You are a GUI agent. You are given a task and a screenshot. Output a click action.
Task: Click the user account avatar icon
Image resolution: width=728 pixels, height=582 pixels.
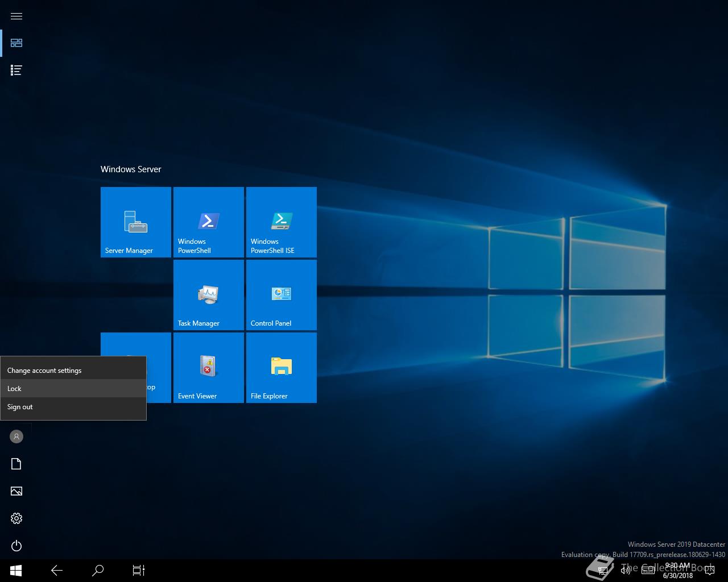pyautogui.click(x=16, y=436)
